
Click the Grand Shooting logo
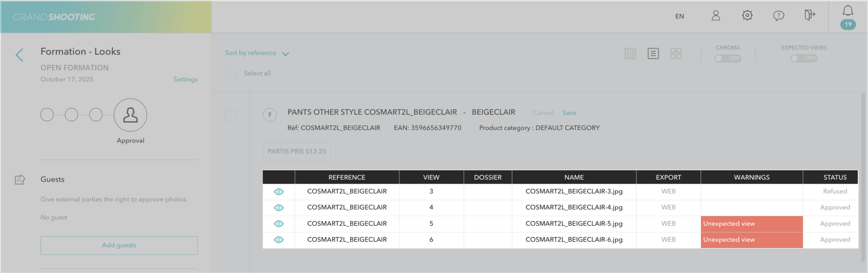[54, 17]
